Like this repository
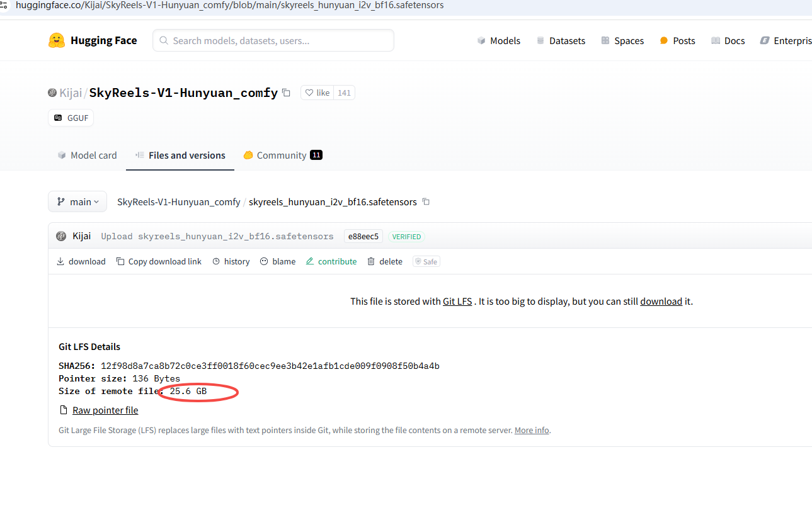Viewport: 812px width, 508px height. click(317, 93)
